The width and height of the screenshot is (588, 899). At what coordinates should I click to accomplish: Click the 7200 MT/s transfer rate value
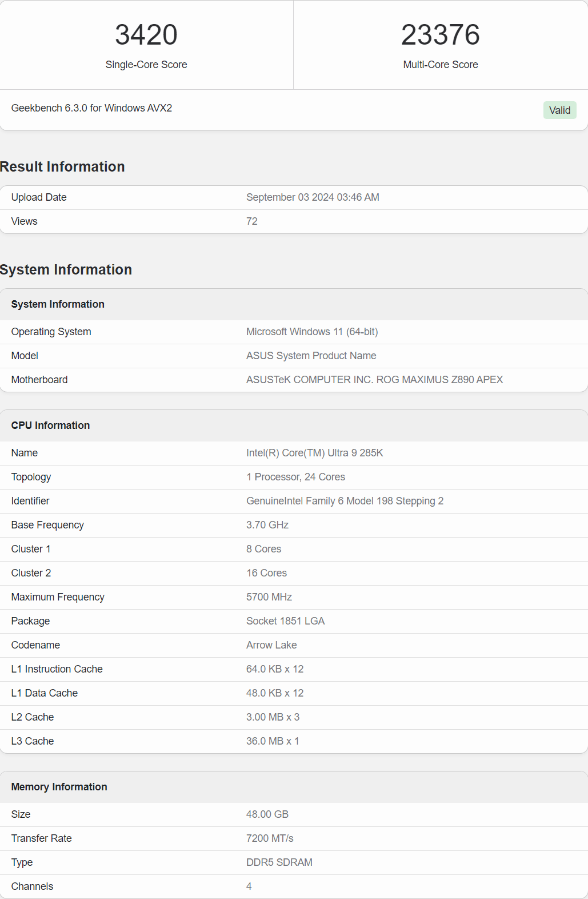click(x=270, y=838)
